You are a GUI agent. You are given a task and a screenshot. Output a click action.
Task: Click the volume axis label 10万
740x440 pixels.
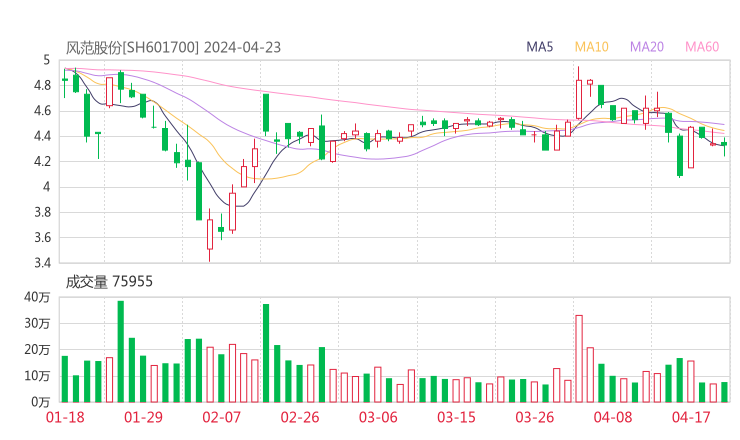[x=37, y=376]
